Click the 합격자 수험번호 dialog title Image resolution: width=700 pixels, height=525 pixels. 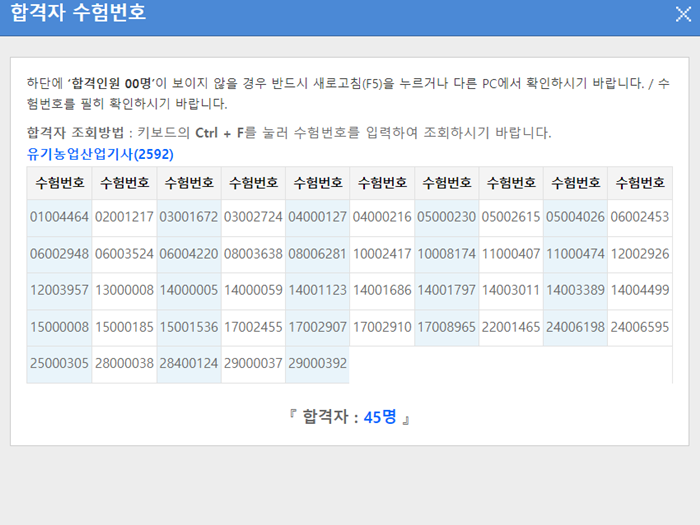coord(78,12)
